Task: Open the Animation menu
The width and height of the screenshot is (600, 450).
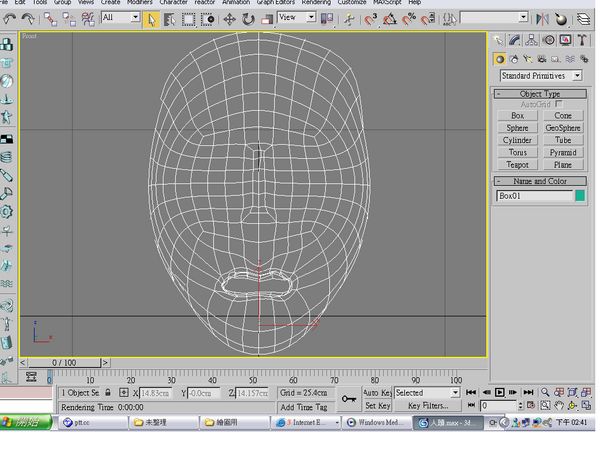Action: pyautogui.click(x=236, y=2)
